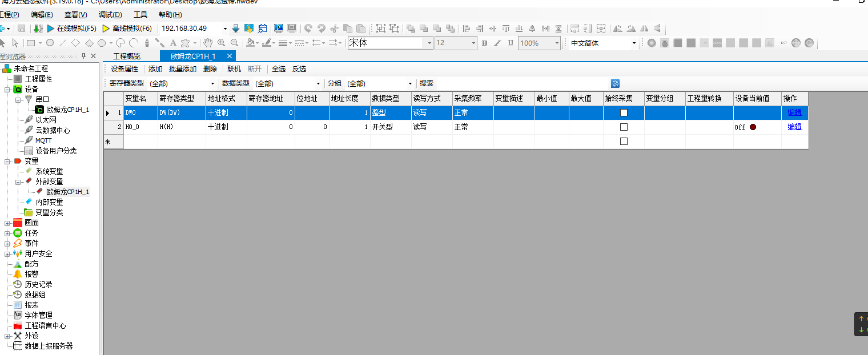This screenshot has height=355, width=868.
Task: Select the text tool letter A
Action: pos(173,43)
